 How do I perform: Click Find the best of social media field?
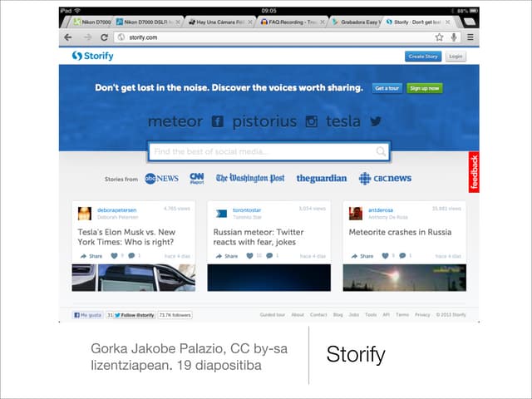click(269, 151)
